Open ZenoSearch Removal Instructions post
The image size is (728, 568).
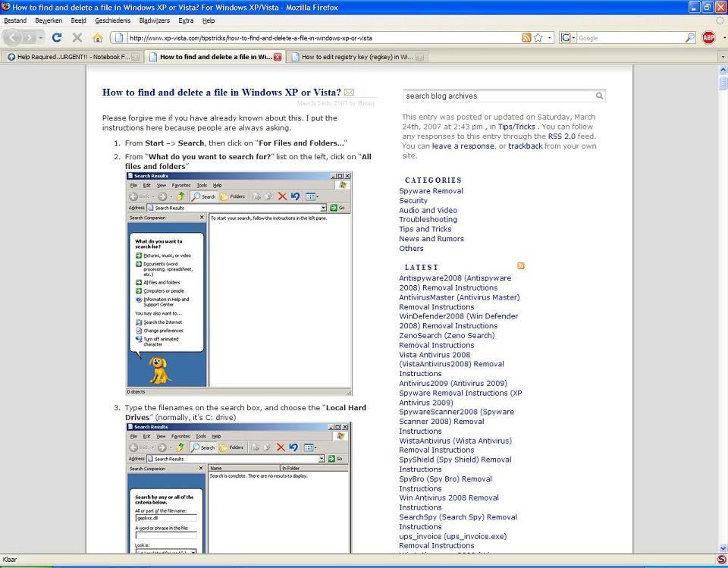point(447,340)
